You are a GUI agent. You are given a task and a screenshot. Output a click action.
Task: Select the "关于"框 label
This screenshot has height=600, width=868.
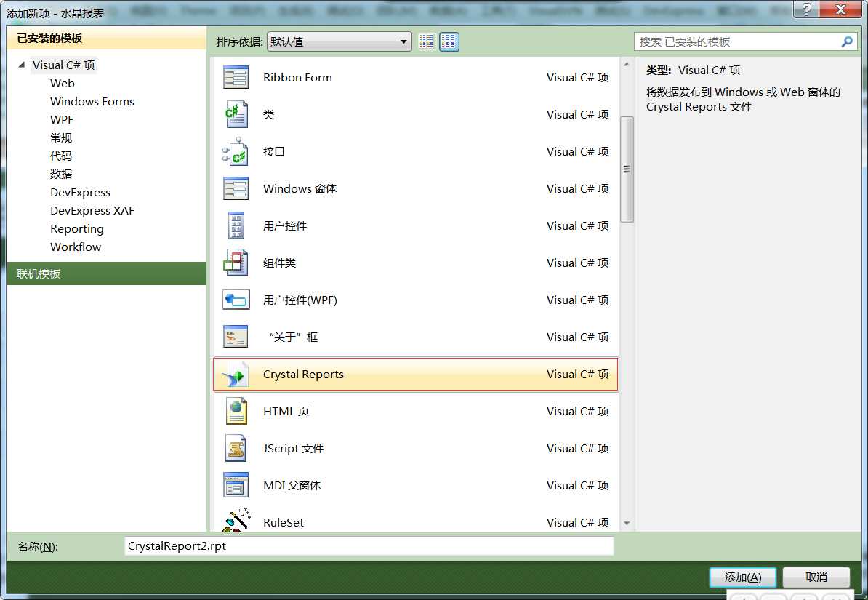coord(293,337)
